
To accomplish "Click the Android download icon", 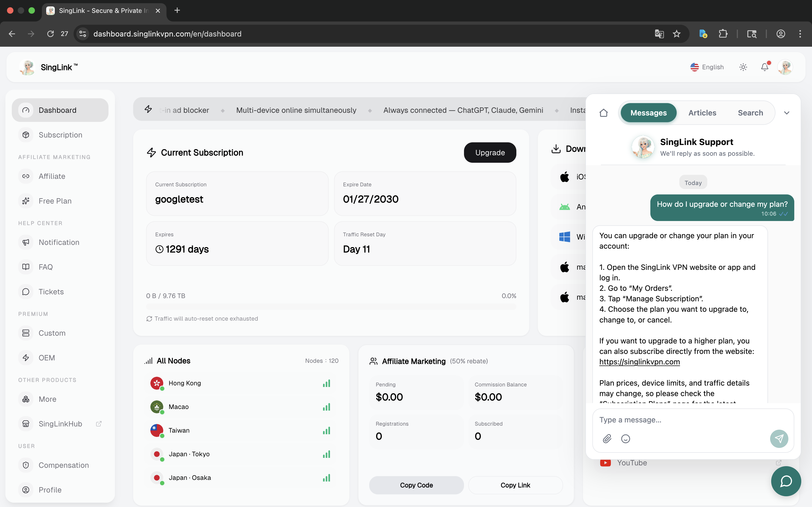I will pyautogui.click(x=565, y=207).
